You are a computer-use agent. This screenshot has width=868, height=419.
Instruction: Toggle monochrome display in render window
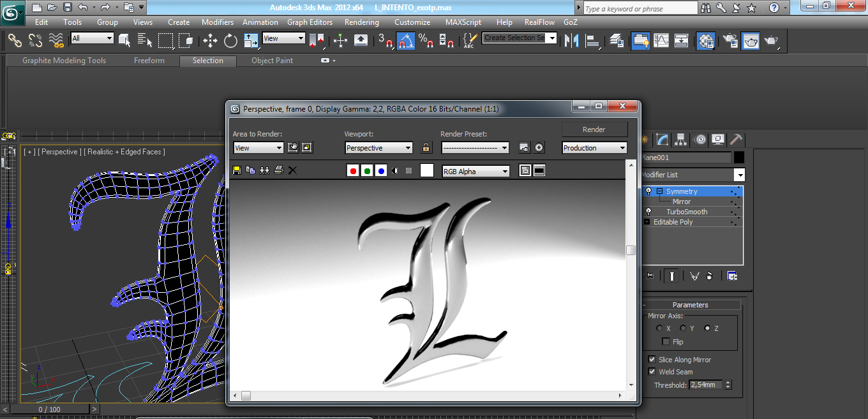point(408,171)
